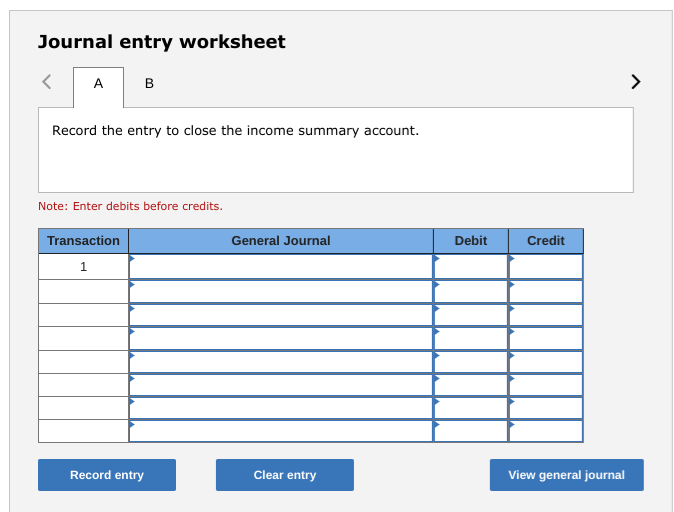Click the Record entry button

click(x=107, y=475)
